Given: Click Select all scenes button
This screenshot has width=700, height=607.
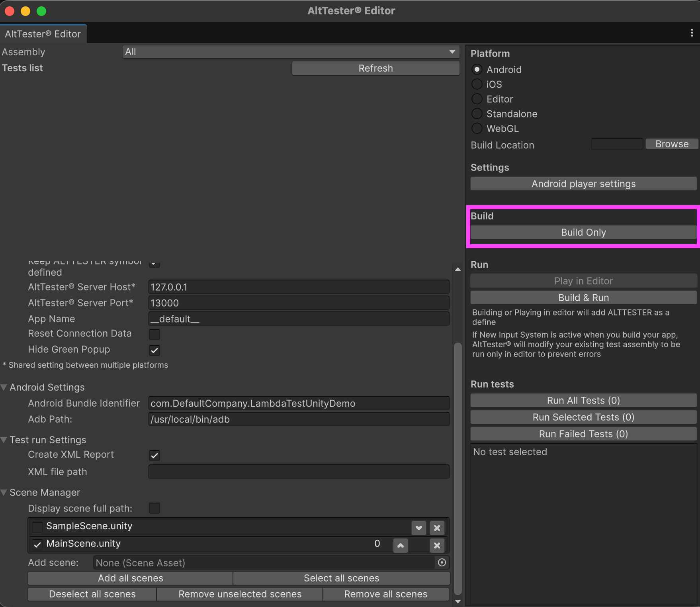Looking at the screenshot, I should tap(341, 578).
